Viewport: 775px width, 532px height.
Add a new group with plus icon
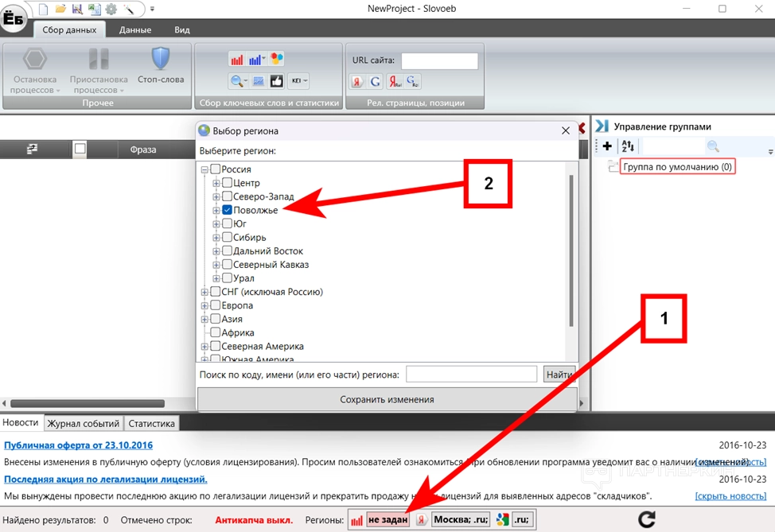(607, 146)
